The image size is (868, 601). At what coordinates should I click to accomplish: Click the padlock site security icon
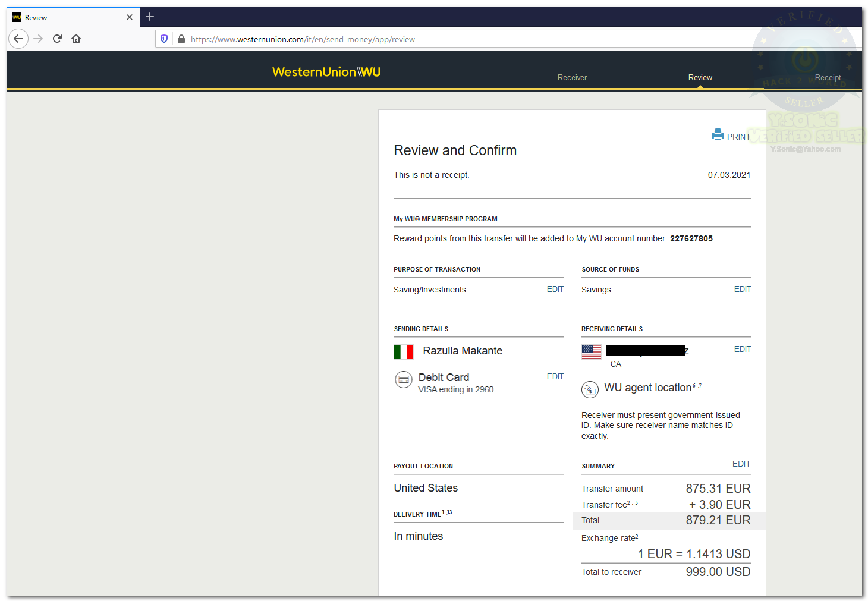coord(181,39)
